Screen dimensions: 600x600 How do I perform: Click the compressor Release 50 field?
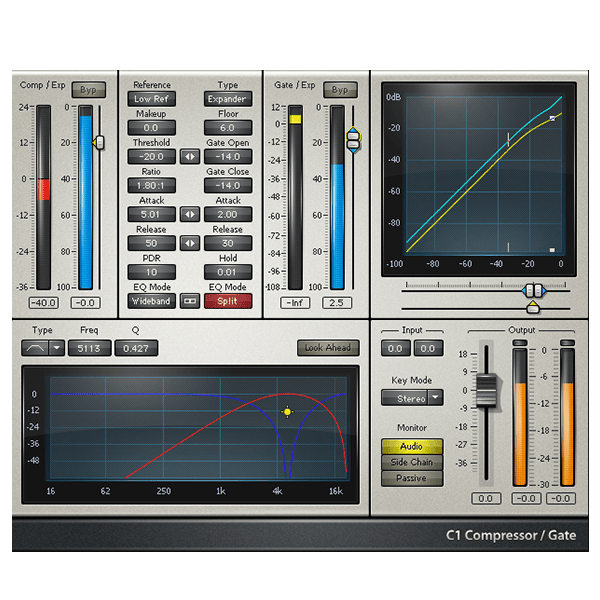[152, 243]
